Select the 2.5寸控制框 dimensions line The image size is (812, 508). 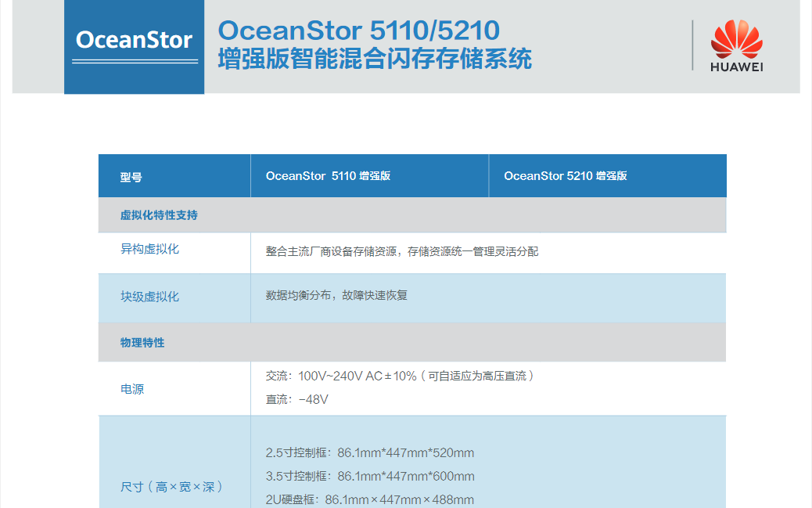click(x=370, y=453)
